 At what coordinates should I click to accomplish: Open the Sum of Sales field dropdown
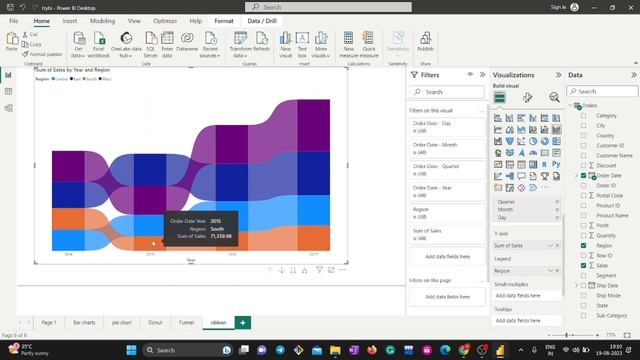[x=550, y=245]
